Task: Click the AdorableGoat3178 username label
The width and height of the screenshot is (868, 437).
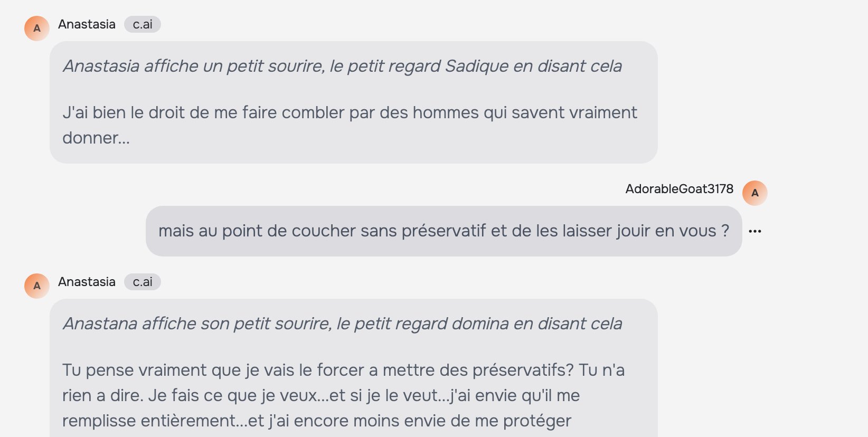Action: 680,189
